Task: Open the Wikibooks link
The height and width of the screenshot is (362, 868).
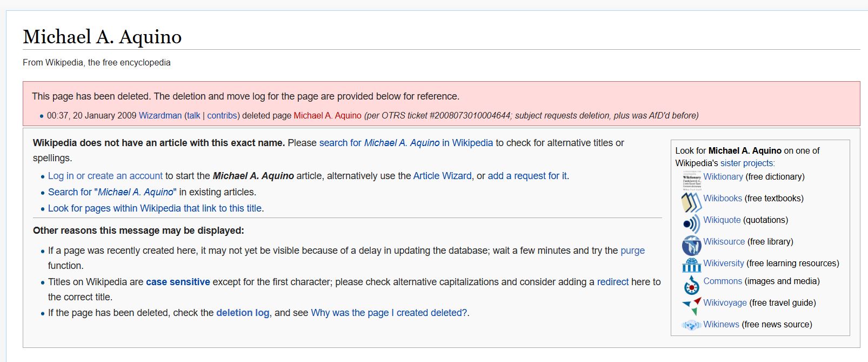Action: (x=722, y=198)
